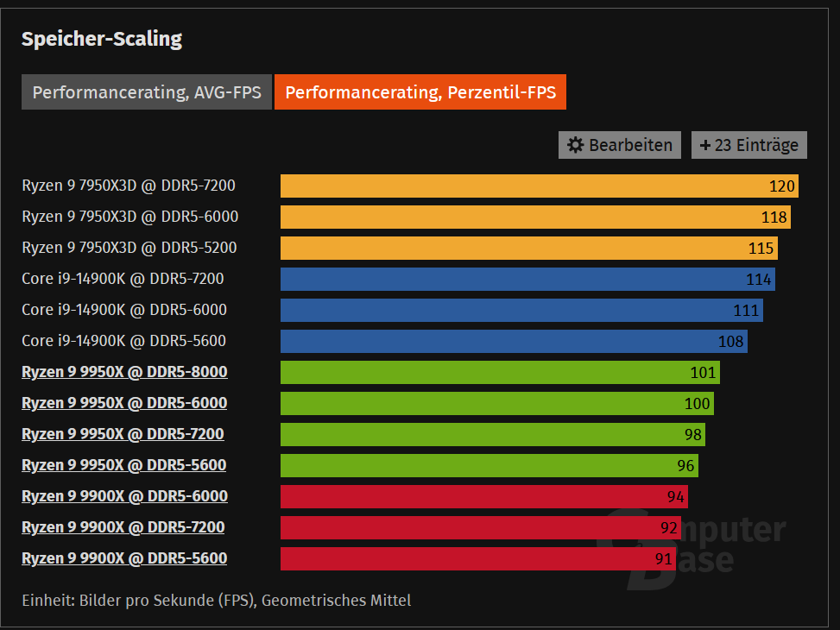
Task: Open Ryzen 9 9950X @ DDR5-6000 link
Action: (124, 403)
